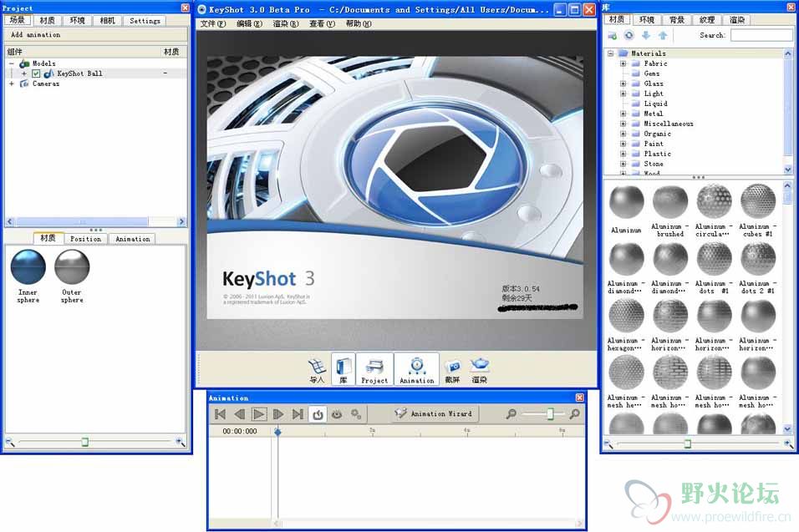Switch to the 纹理 tab in the library panel
Image resolution: width=799 pixels, height=532 pixels.
click(x=707, y=20)
